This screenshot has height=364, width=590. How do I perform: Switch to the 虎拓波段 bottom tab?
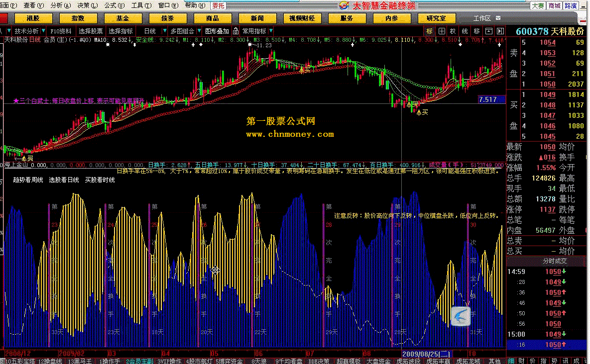point(408,361)
